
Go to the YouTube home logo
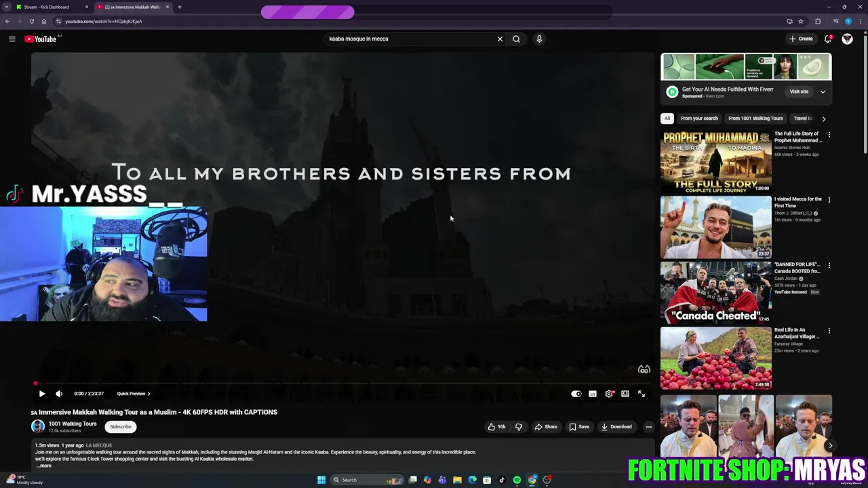pyautogui.click(x=41, y=39)
